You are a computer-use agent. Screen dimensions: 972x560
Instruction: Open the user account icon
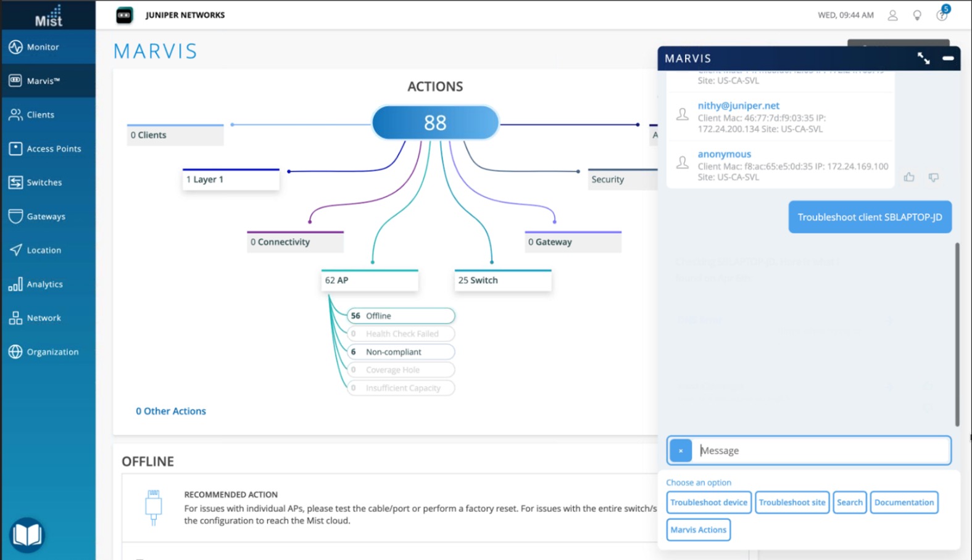tap(892, 15)
